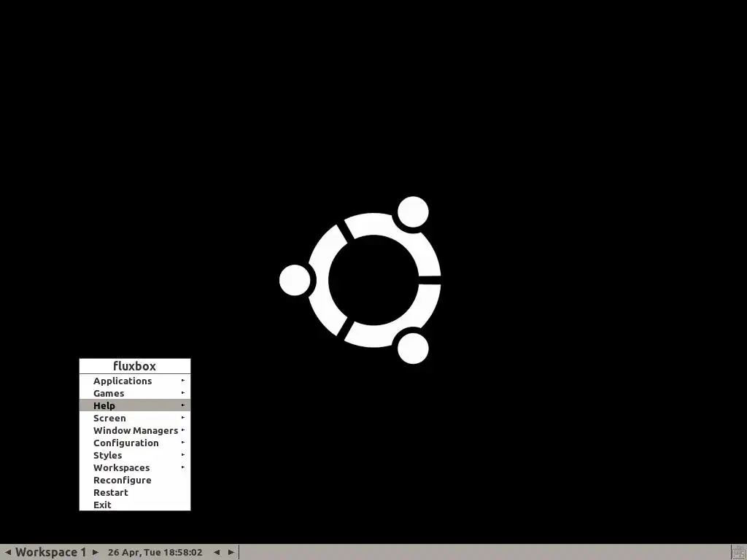This screenshot has width=747, height=560.
Task: Choose Restart in the fluxbox menu
Action: (135, 492)
